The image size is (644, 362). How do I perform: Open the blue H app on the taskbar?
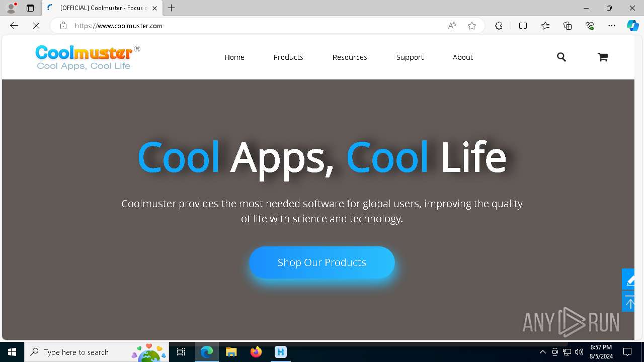pyautogui.click(x=281, y=352)
